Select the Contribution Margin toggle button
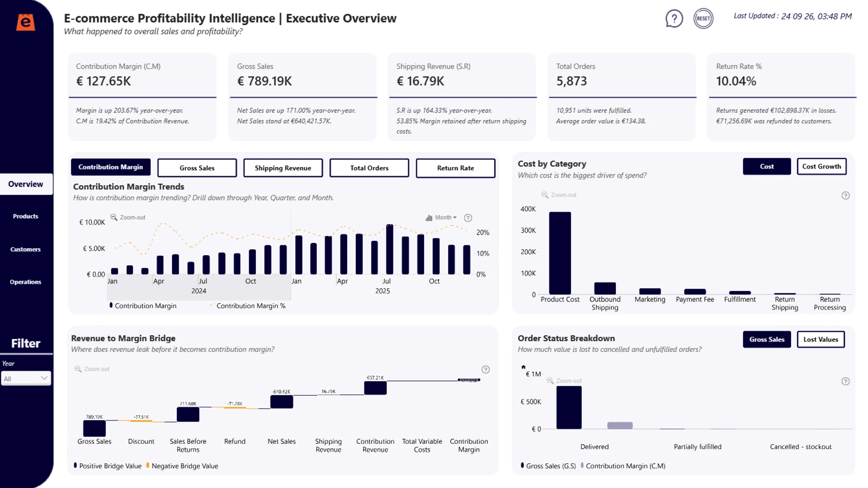 pyautogui.click(x=111, y=167)
